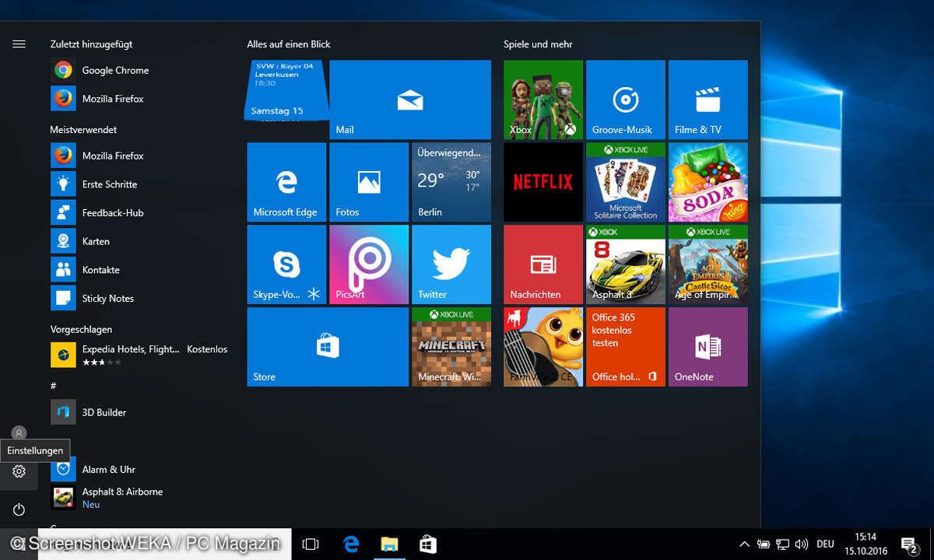This screenshot has height=560, width=934.
Task: Open suggested Expedia Hotels app
Action: click(x=140, y=355)
